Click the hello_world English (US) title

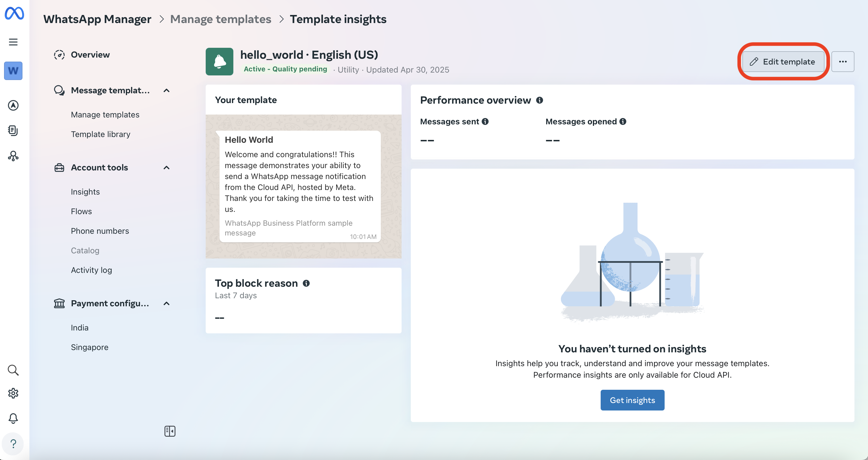click(309, 55)
